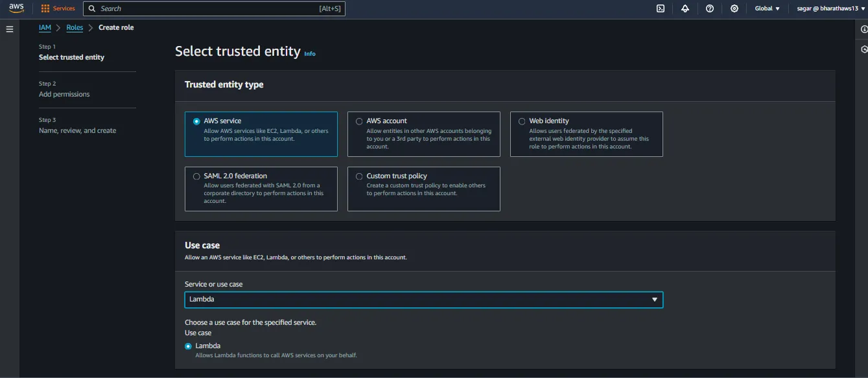Screen dimensions: 868x378
Task: Expand the Service or use case dropdown
Action: coord(424,300)
